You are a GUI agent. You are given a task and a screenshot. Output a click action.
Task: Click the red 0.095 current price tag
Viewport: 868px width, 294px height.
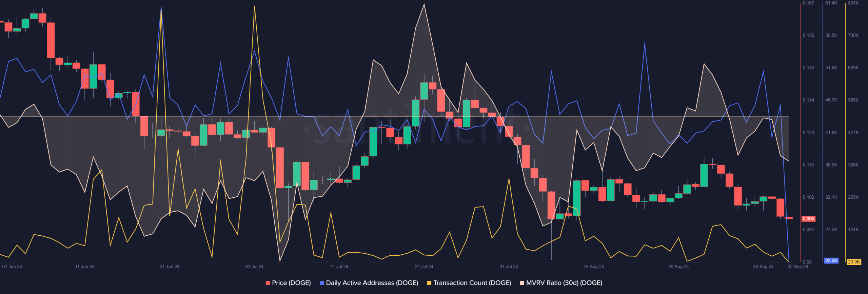pos(809,219)
